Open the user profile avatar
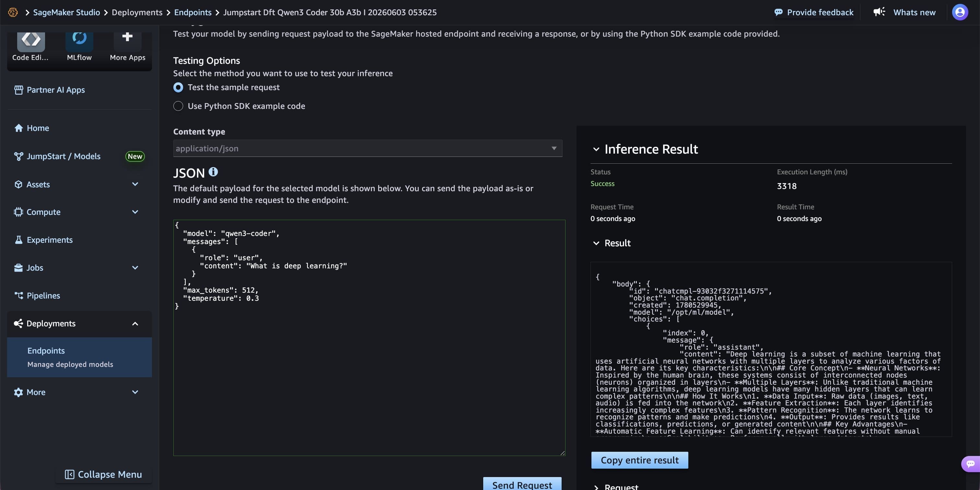Screen dimensions: 980x490 pyautogui.click(x=960, y=12)
